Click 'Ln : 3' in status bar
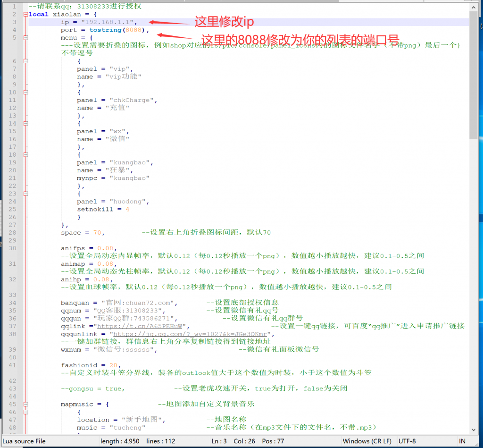The width and height of the screenshot is (483, 448). (219, 441)
